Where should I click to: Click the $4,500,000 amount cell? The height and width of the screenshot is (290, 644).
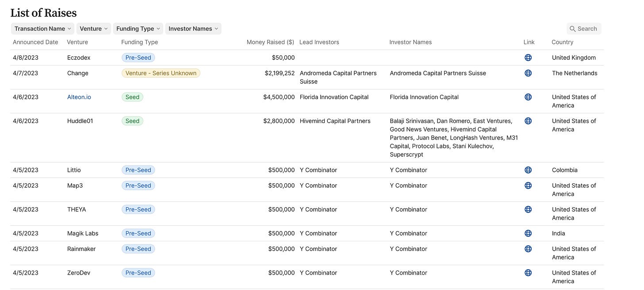tap(279, 97)
